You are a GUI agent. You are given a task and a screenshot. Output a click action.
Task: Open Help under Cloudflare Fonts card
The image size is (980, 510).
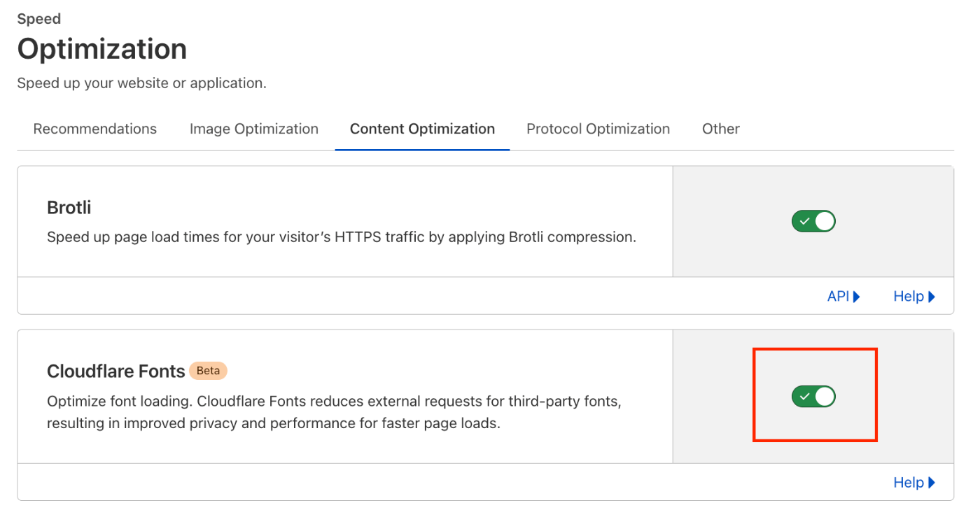pyautogui.click(x=914, y=483)
